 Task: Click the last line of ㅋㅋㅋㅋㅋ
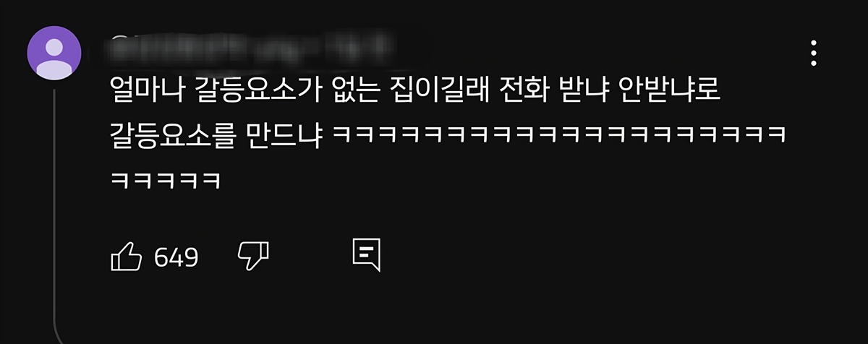(165, 179)
